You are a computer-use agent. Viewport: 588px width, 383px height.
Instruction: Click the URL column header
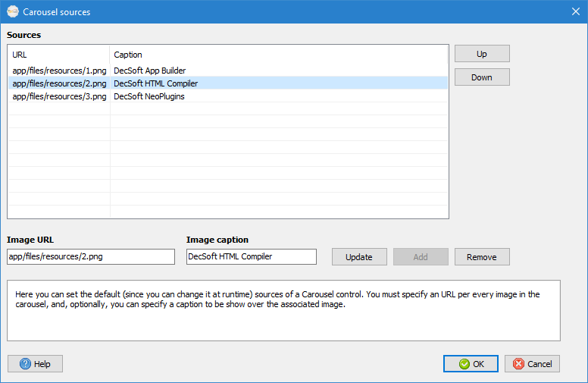pyautogui.click(x=59, y=55)
